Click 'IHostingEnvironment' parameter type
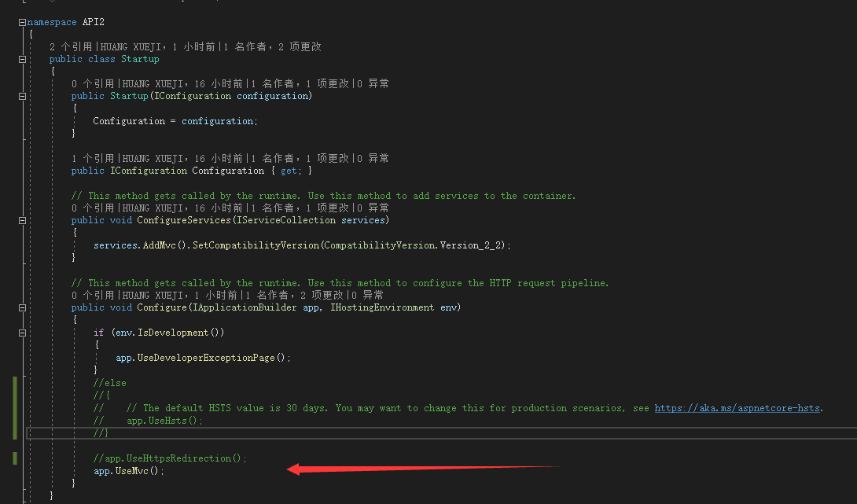The width and height of the screenshot is (857, 504). [382, 307]
